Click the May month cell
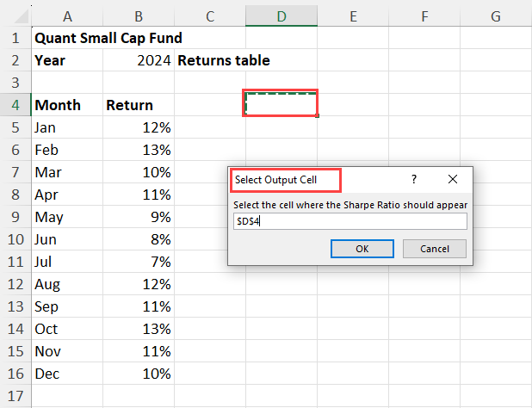Viewport: 532px width, 408px height. pos(67,217)
